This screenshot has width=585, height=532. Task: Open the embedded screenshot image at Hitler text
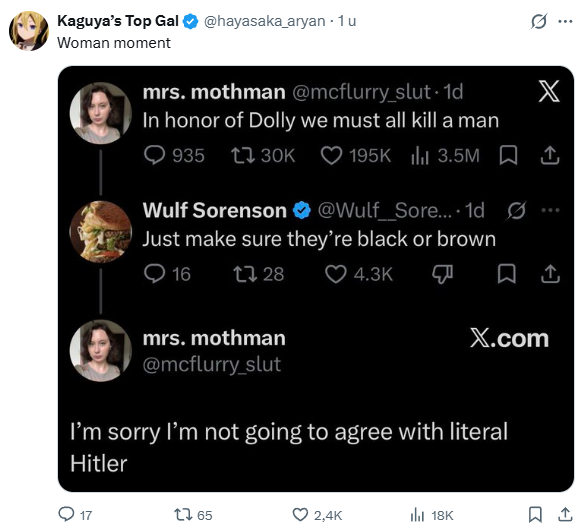(99, 463)
